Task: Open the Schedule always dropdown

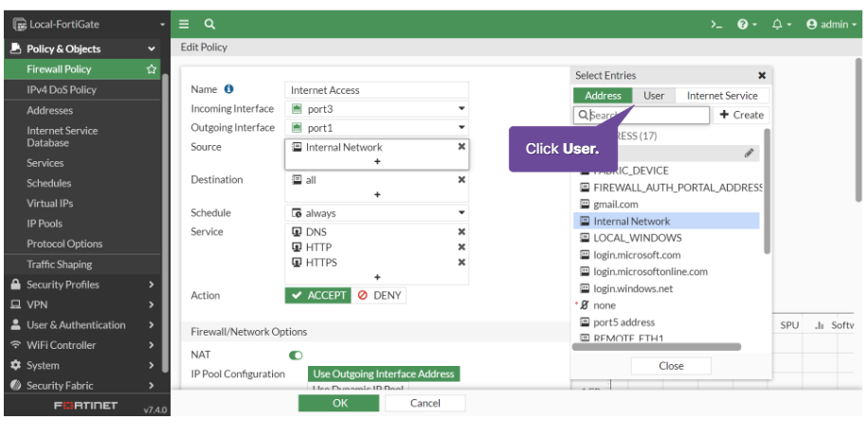Action: pos(377,213)
